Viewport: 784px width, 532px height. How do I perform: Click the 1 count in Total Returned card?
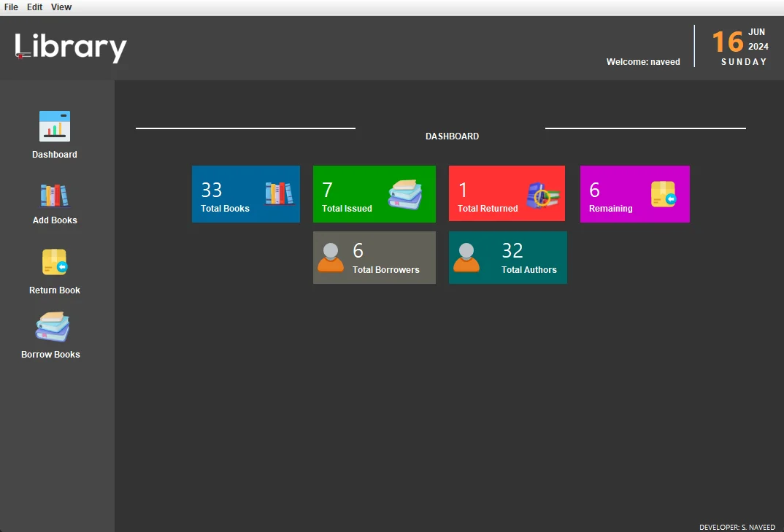pyautogui.click(x=463, y=190)
